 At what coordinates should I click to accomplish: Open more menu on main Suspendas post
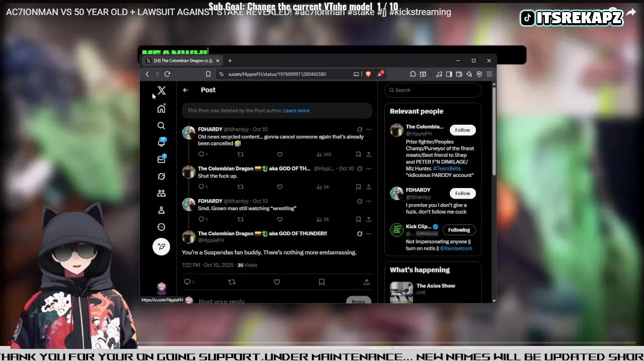point(369,234)
